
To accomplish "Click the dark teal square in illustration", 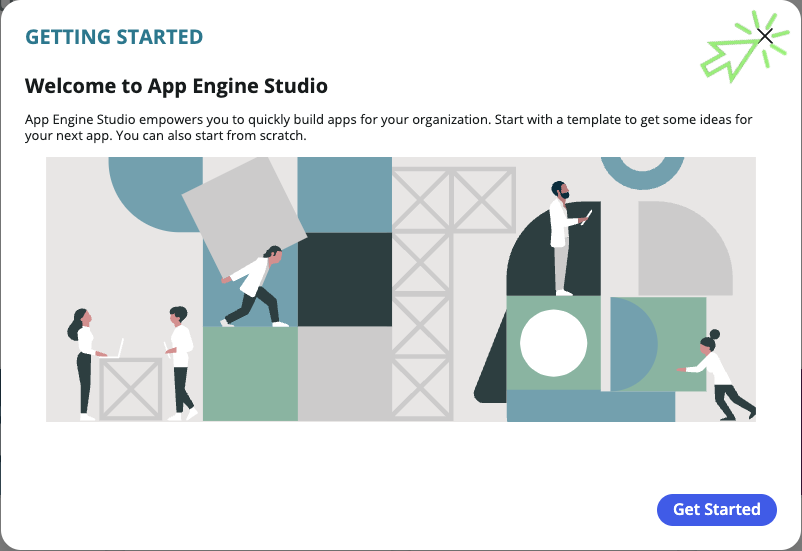I will click(344, 279).
